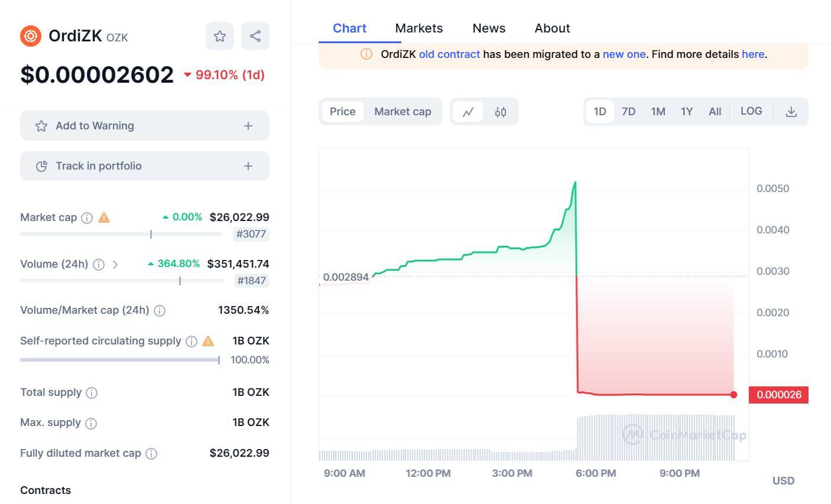Star OrdiZK to add to watchlist

point(220,36)
